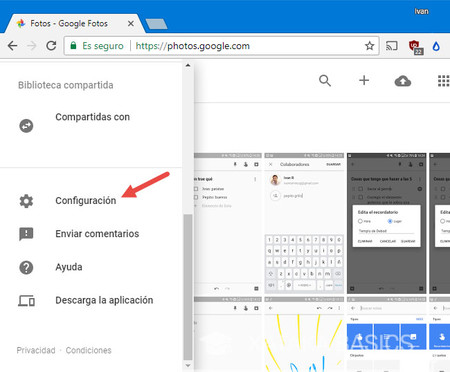
Task: Follow the Condiciones link
Action: point(88,350)
